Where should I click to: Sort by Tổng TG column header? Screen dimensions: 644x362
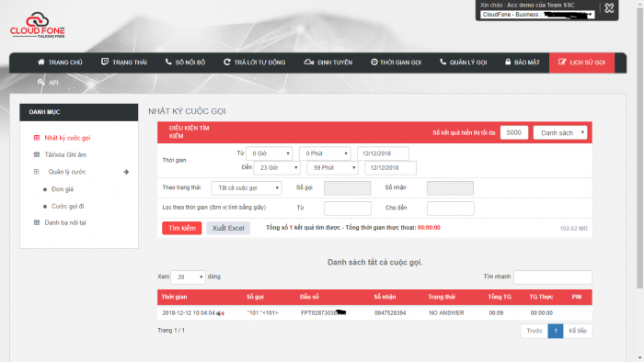pos(500,297)
